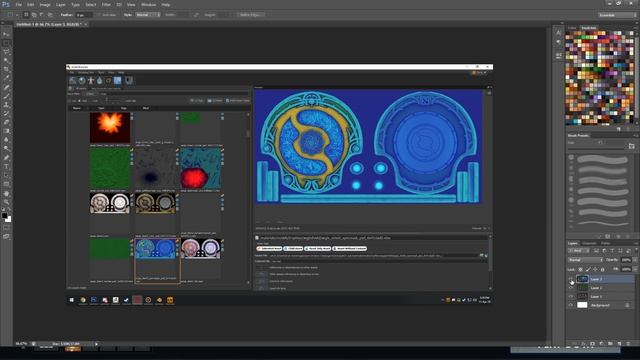Viewport: 640px width, 360px height.
Task: Select the Move tool
Action: [x=6, y=34]
